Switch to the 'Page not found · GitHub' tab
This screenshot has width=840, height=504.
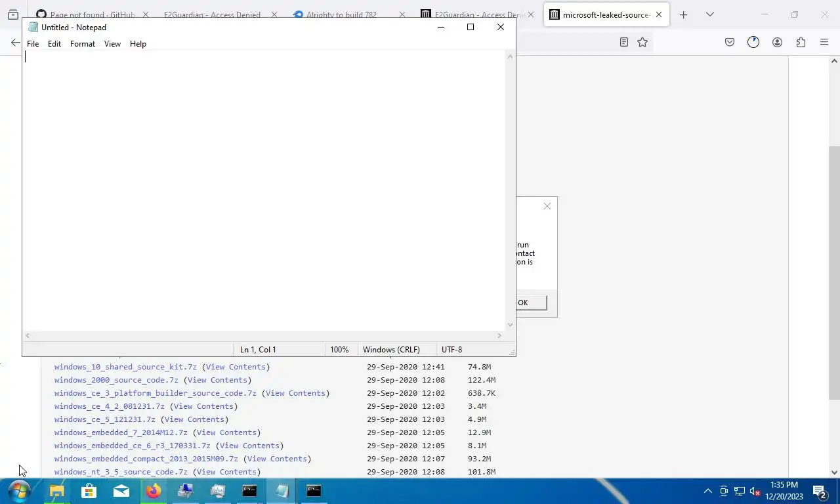point(92,14)
